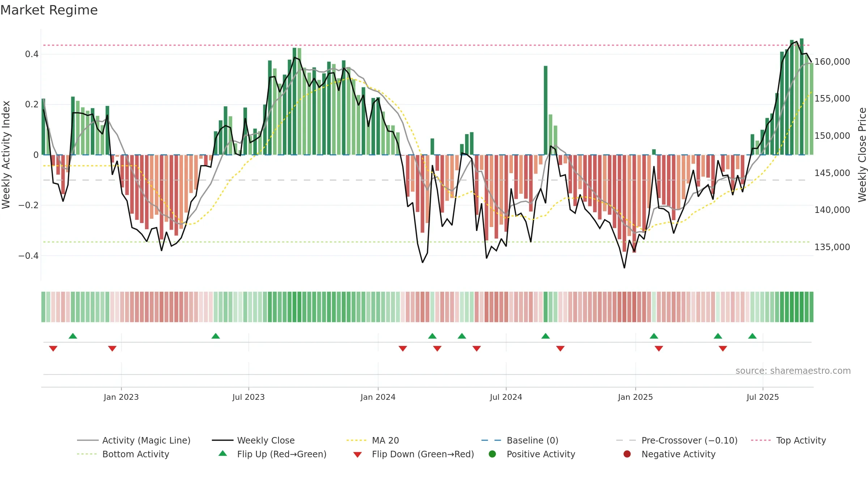Click the Top Activity legend entry

[x=788, y=440]
